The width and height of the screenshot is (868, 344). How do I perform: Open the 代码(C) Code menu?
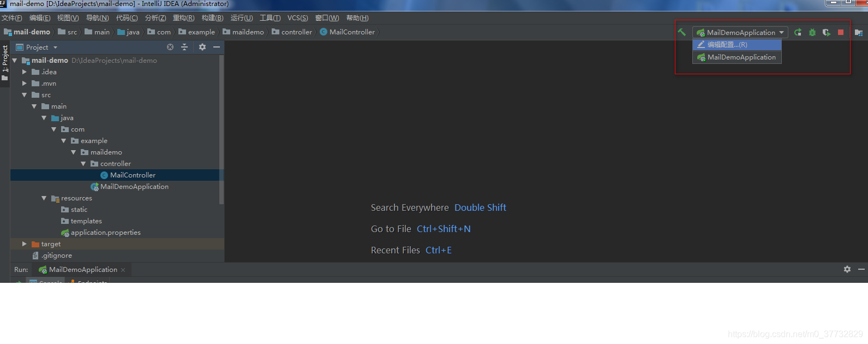pos(127,18)
